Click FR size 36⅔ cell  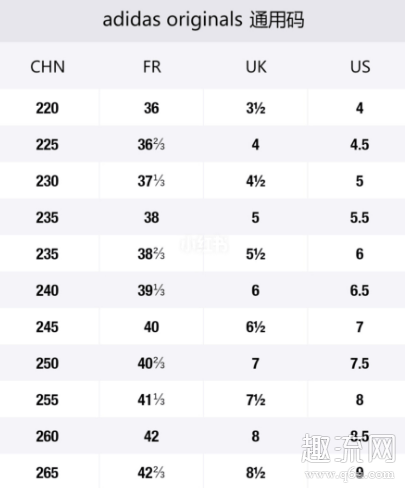[151, 145]
